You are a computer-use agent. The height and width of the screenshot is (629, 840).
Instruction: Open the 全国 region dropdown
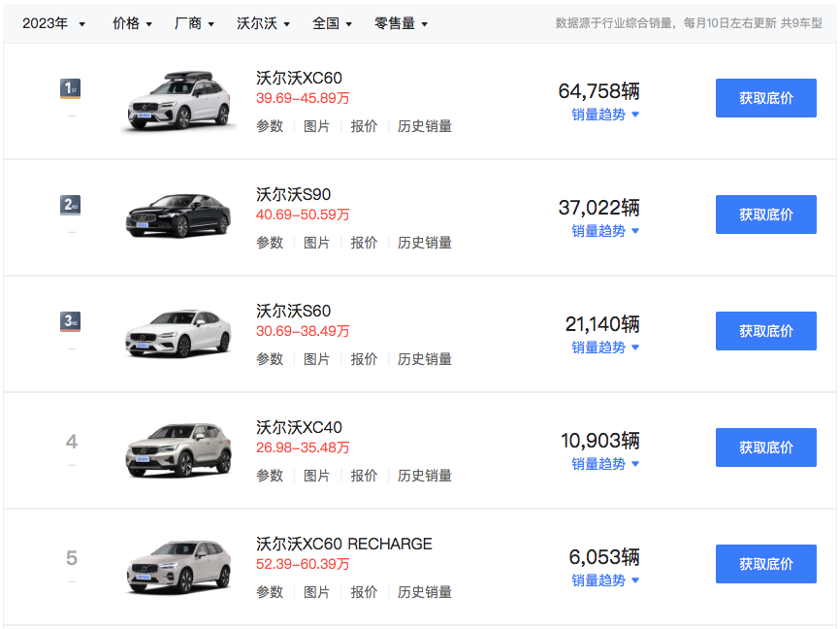click(x=332, y=23)
